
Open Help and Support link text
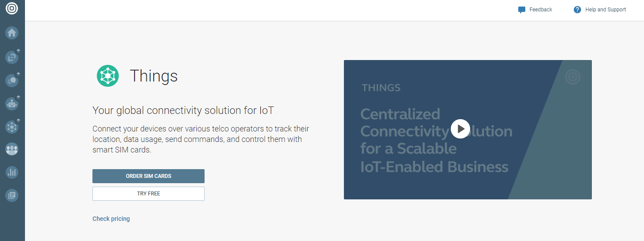[x=605, y=10]
